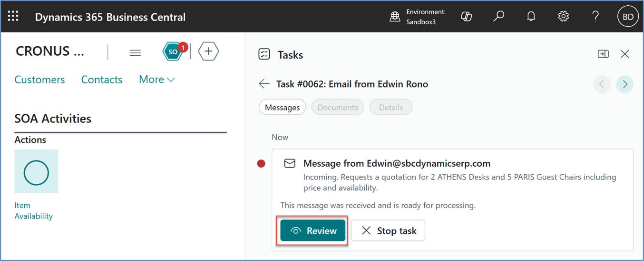Close the Tasks pane
This screenshot has height=261, width=644.
pyautogui.click(x=625, y=54)
